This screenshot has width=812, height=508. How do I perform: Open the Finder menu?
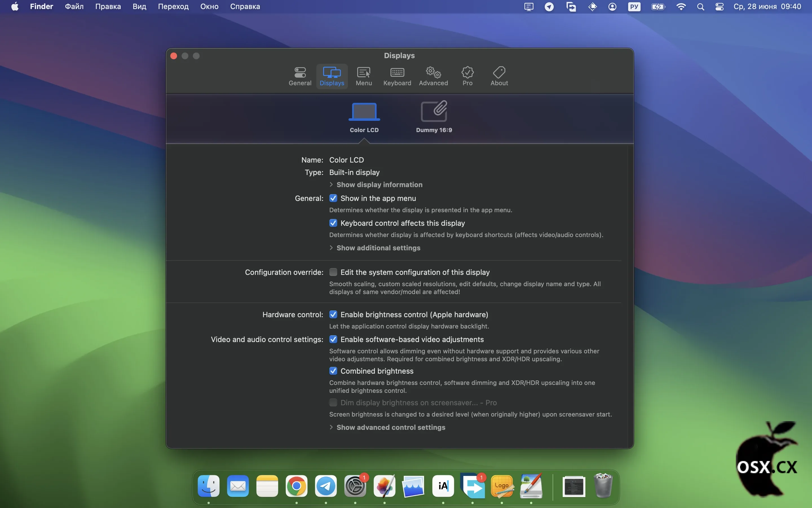coord(42,6)
